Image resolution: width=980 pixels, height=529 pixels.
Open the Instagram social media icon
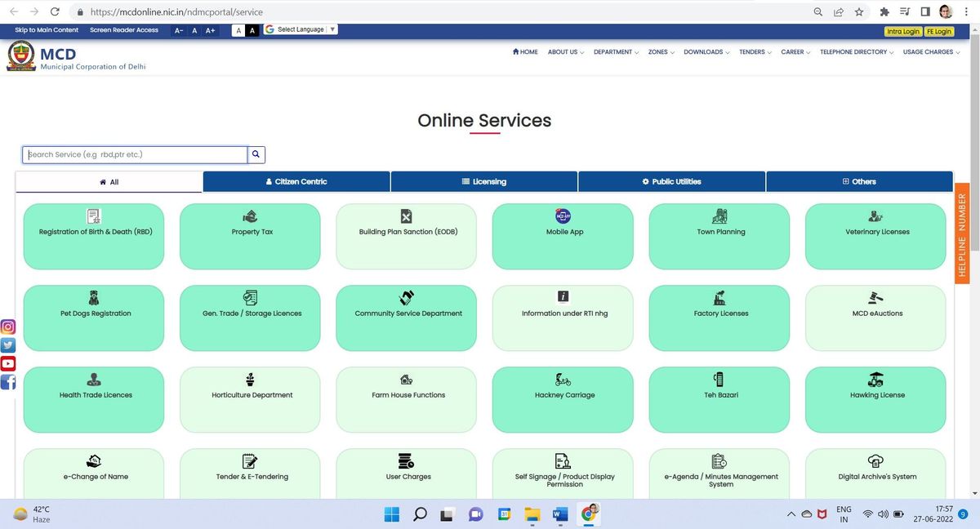coord(8,327)
